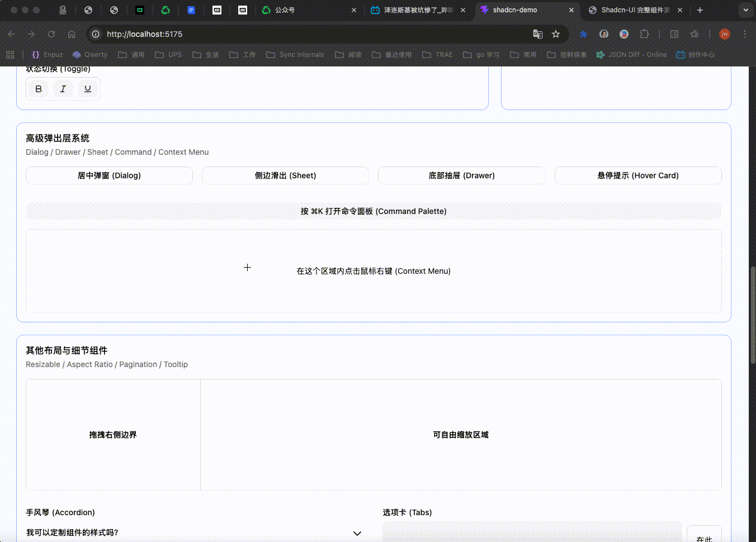Open the browser three-dot menu
This screenshot has width=756, height=542.
[x=745, y=34]
